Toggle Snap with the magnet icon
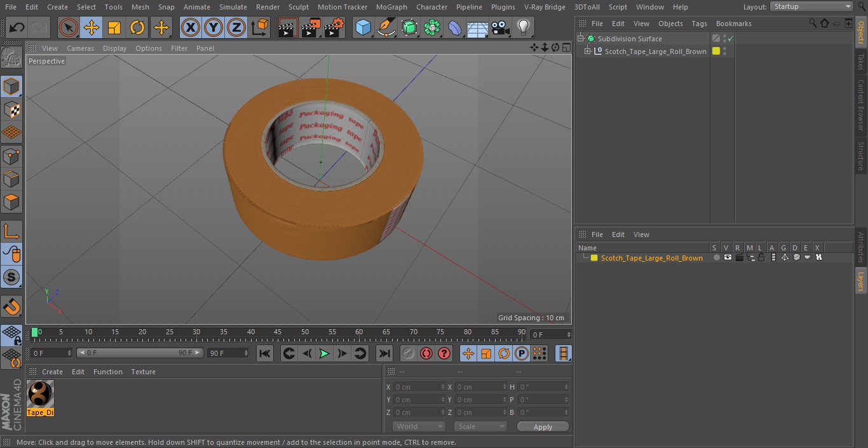 click(x=11, y=306)
